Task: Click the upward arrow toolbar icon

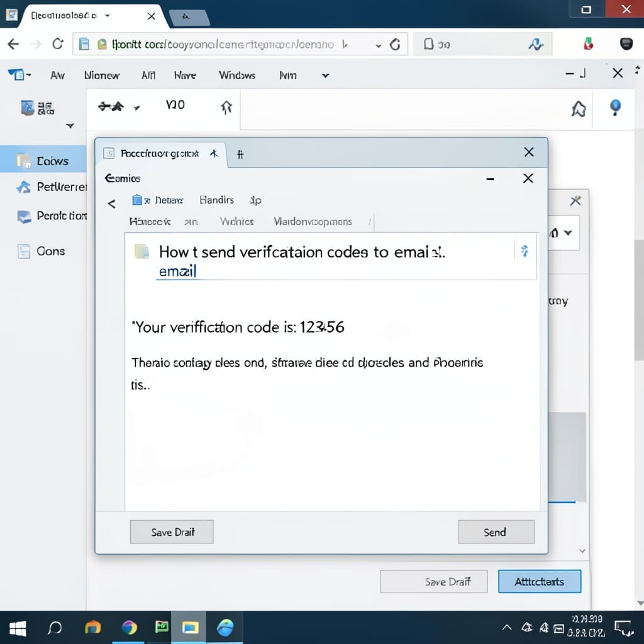Action: point(226,108)
